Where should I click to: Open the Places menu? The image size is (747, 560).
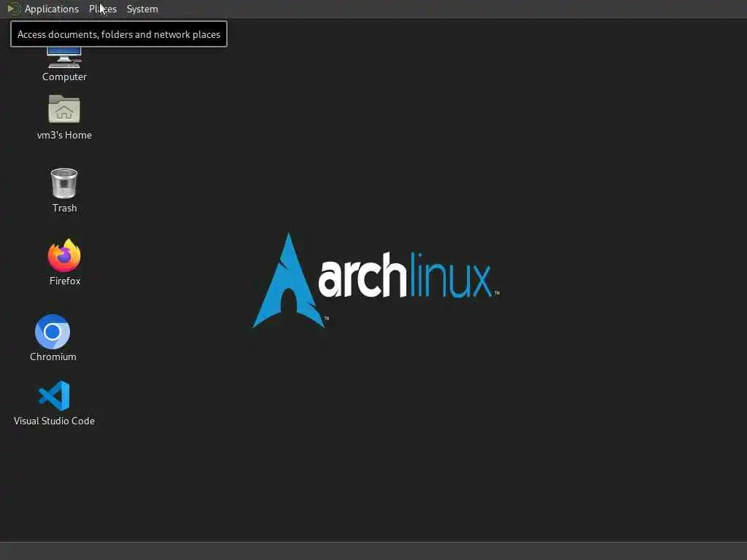point(103,9)
